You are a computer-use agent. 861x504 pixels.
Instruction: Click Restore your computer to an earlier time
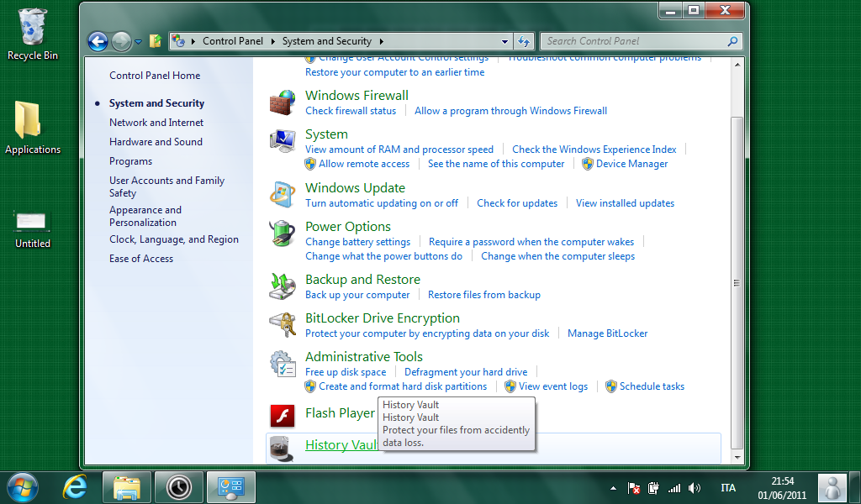[x=395, y=72]
